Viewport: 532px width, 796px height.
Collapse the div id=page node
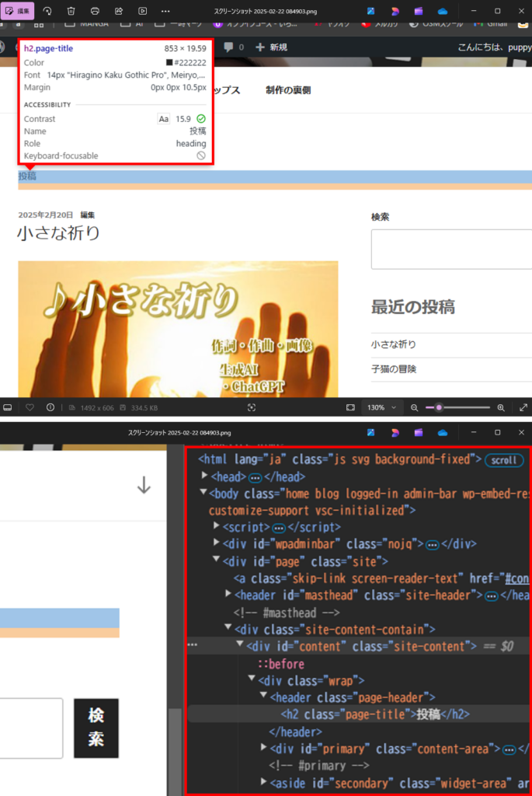[x=216, y=560]
